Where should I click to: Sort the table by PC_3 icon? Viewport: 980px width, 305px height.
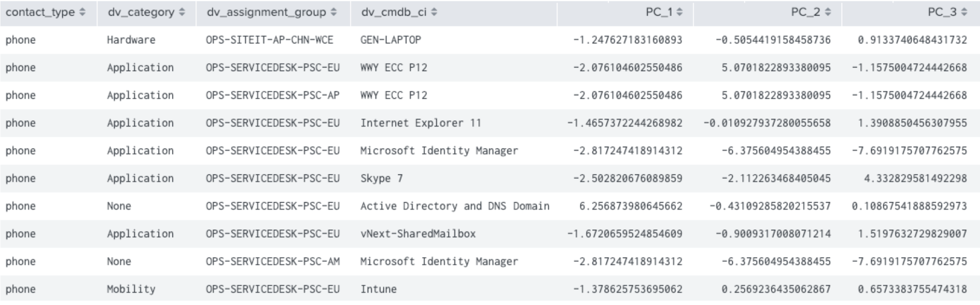(x=964, y=13)
